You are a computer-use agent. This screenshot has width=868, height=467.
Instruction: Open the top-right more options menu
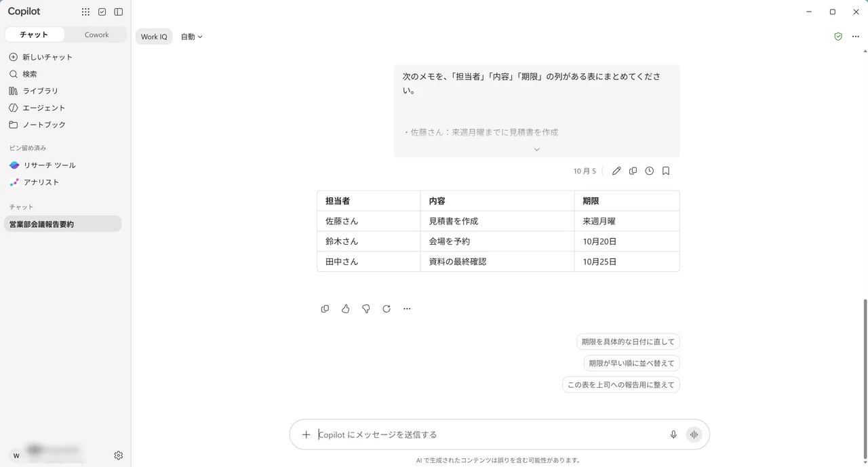[856, 37]
